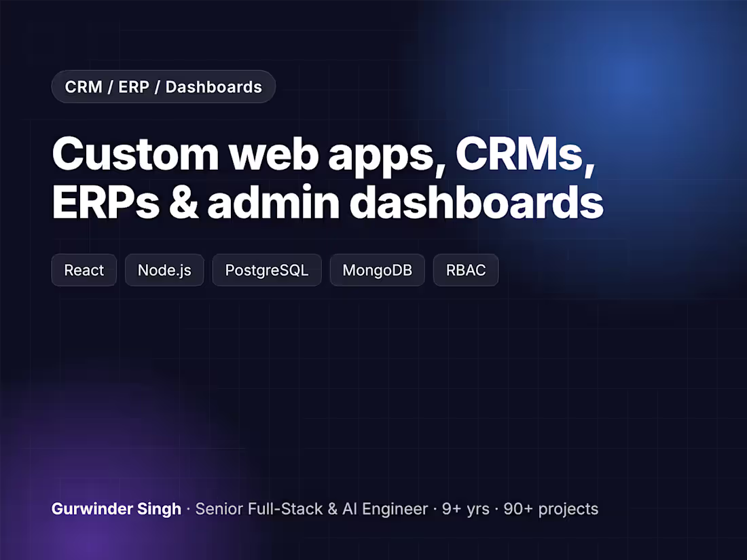
Task: Click "Senior Full-Stack & AI Engineer" text
Action: [312, 508]
